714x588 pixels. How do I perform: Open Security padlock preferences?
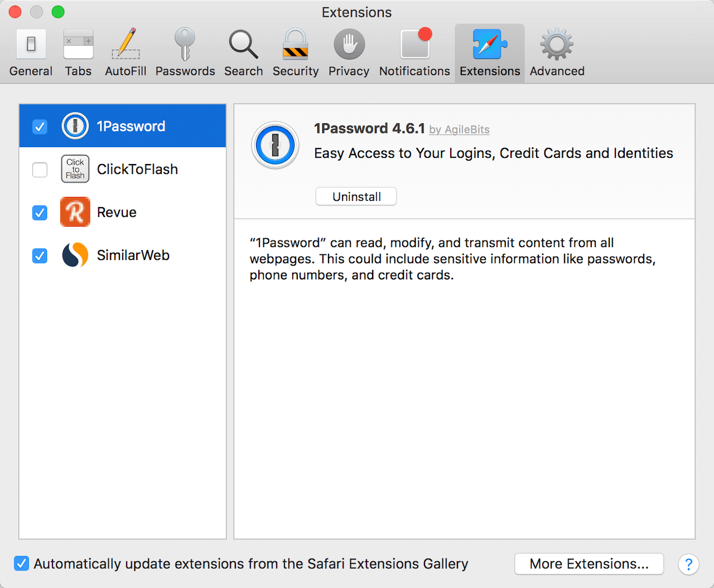click(295, 54)
